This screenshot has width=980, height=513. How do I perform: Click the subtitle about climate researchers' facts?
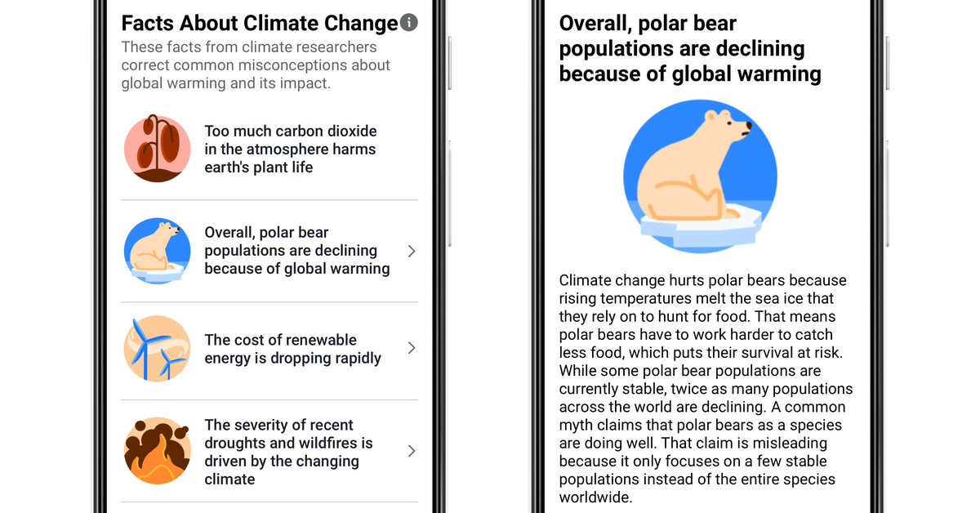click(256, 65)
